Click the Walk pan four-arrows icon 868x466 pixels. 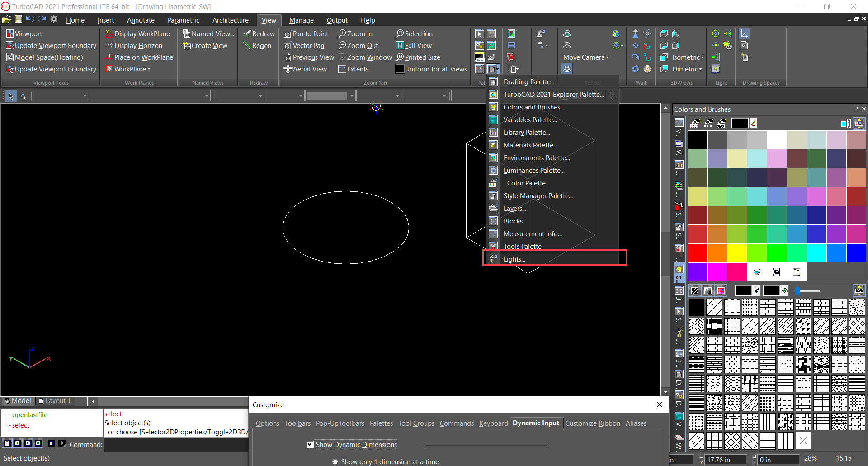coord(635,45)
